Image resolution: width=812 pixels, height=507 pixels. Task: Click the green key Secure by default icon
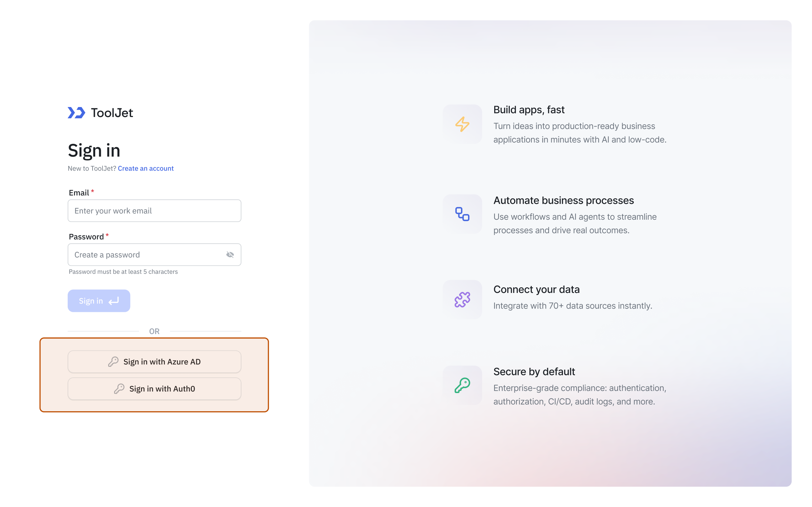pos(462,385)
